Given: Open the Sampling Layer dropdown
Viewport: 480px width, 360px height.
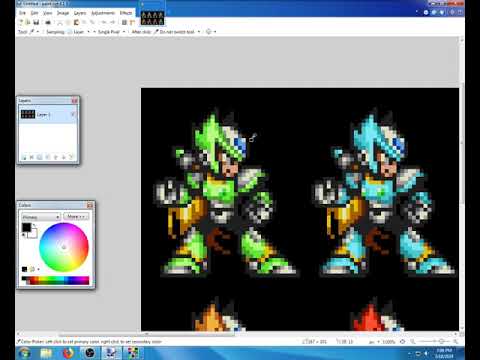Looking at the screenshot, I should [x=79, y=32].
